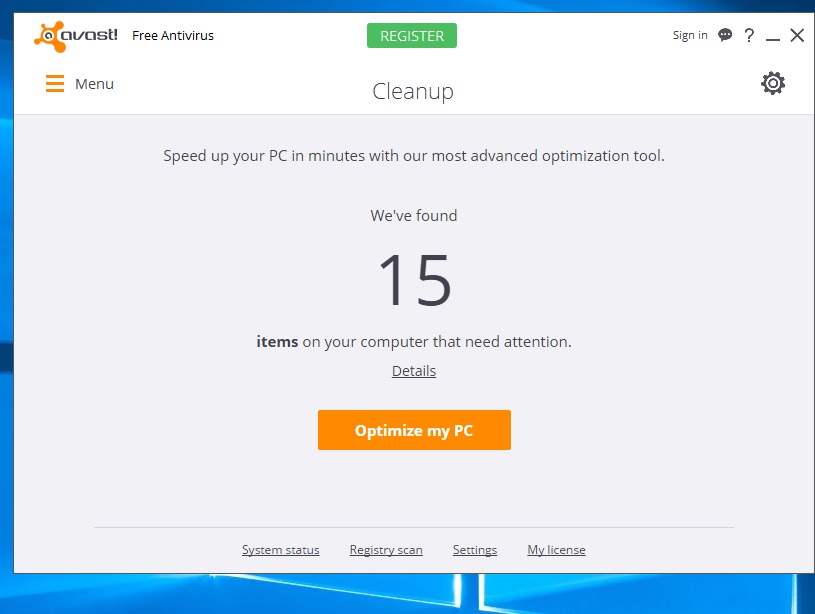This screenshot has height=614, width=815.
Task: Open the Registry scan link
Action: [x=386, y=550]
